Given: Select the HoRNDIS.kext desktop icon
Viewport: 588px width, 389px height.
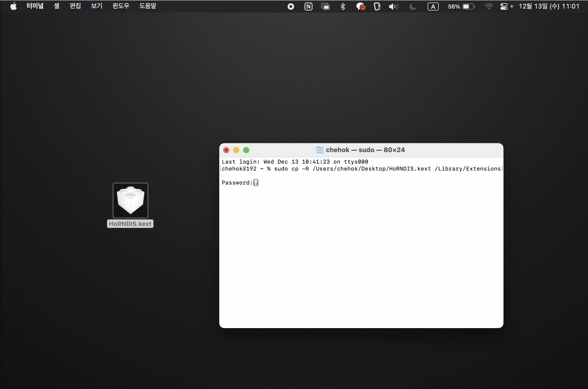Looking at the screenshot, I should pos(130,201).
